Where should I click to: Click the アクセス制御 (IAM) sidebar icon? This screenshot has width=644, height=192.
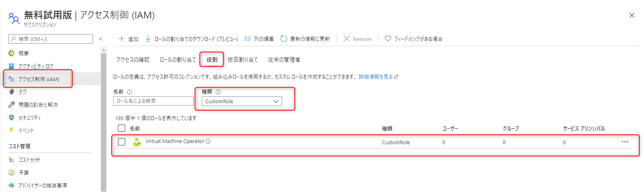pyautogui.click(x=11, y=79)
